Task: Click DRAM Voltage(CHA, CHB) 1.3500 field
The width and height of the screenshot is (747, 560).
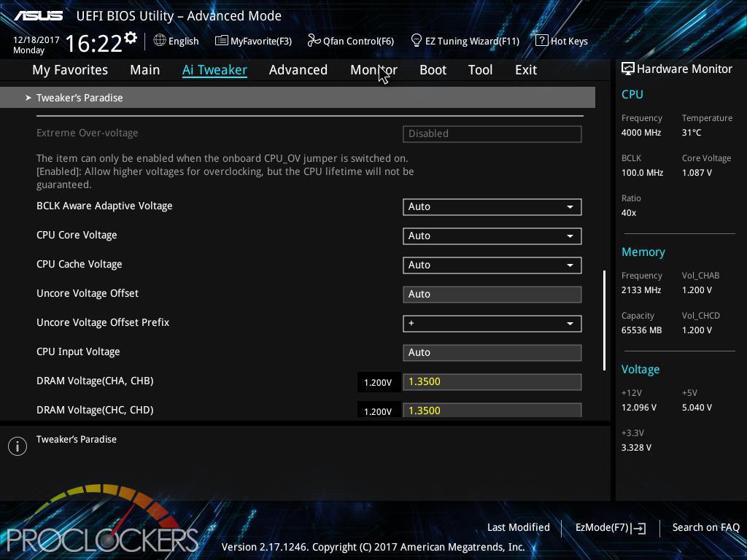Action: click(492, 381)
